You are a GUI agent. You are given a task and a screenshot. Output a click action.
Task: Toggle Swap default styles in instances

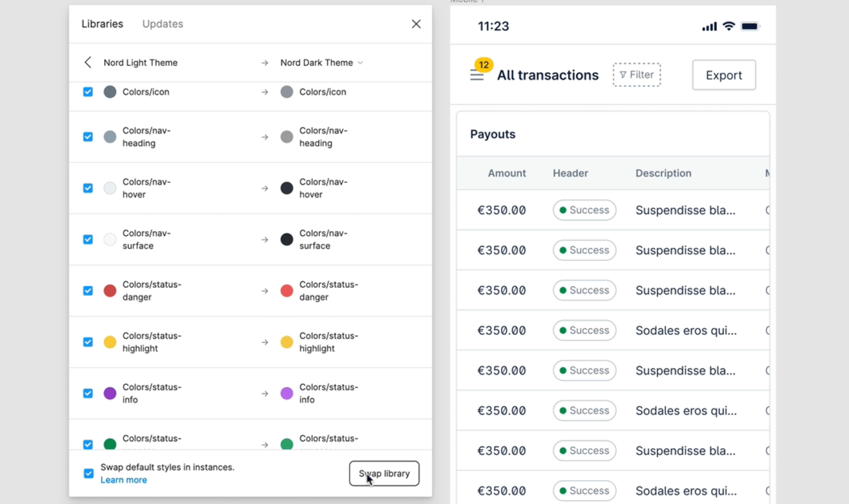[89, 473]
